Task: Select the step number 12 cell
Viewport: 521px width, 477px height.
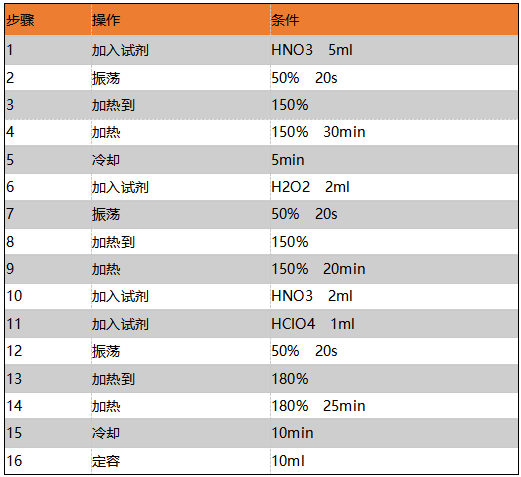Action: [x=48, y=351]
